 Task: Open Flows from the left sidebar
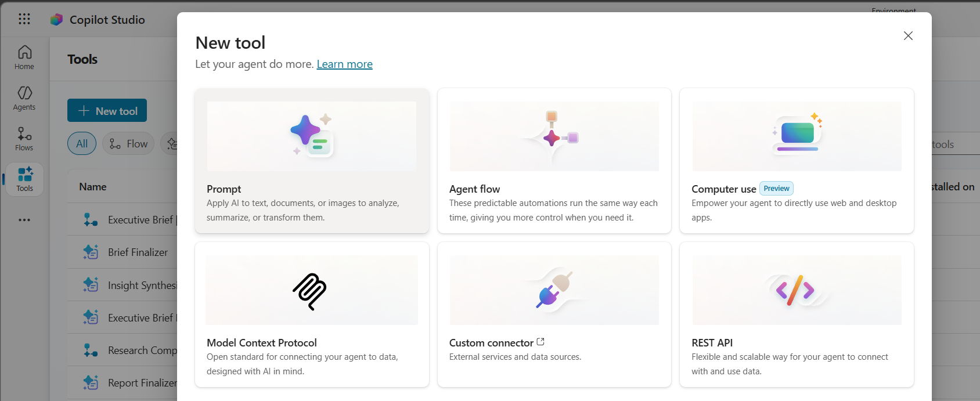24,139
